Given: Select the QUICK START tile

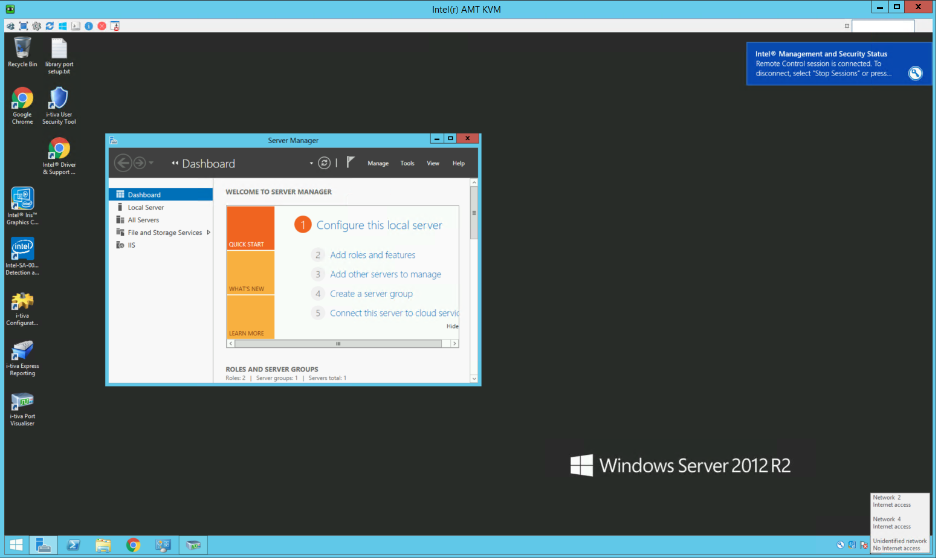Looking at the screenshot, I should (x=251, y=228).
